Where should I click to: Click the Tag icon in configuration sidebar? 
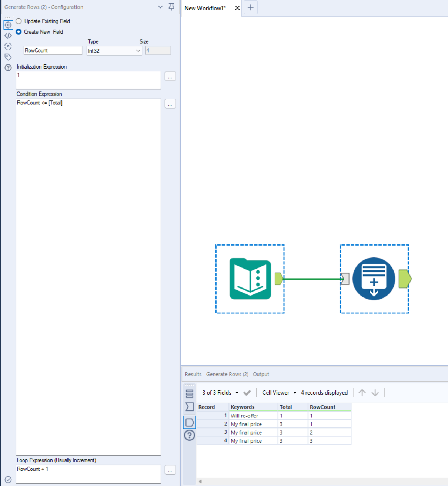click(x=8, y=57)
